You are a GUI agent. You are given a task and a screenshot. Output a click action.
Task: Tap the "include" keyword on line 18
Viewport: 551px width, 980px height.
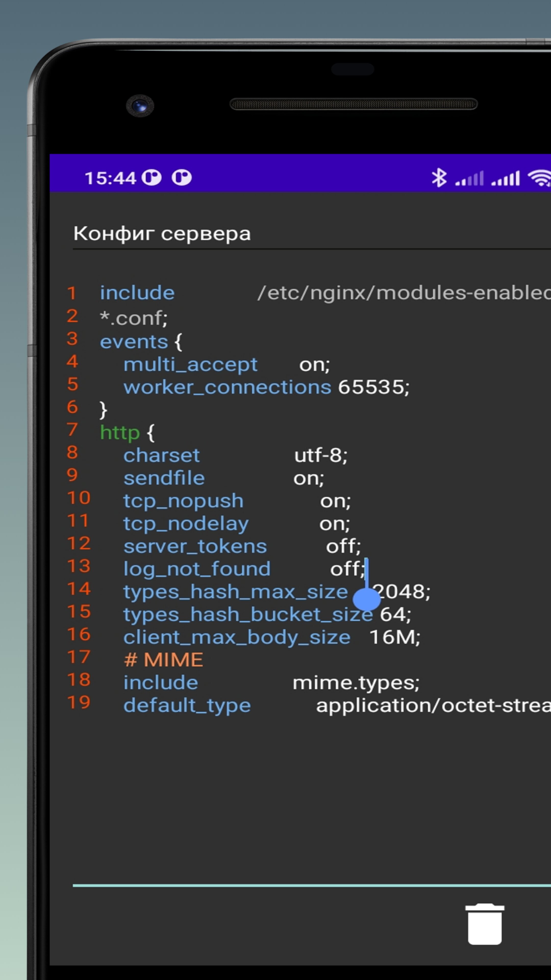(x=161, y=682)
